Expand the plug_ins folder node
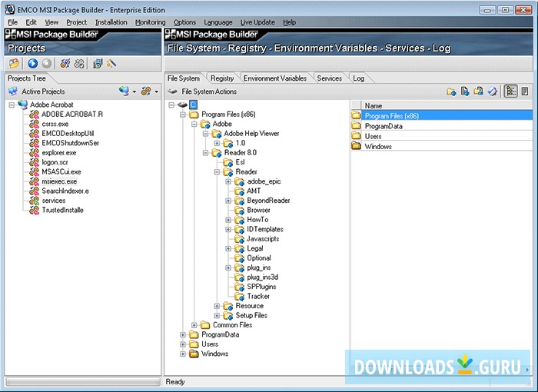The width and height of the screenshot is (538, 392). (x=228, y=267)
